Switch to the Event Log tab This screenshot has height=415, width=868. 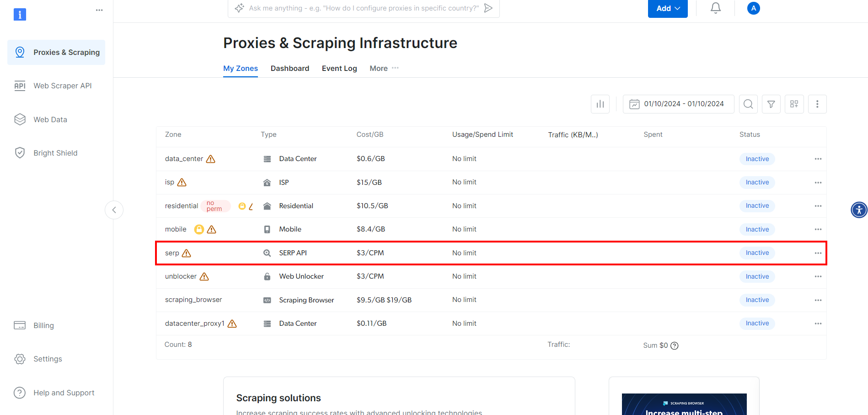[x=339, y=68]
